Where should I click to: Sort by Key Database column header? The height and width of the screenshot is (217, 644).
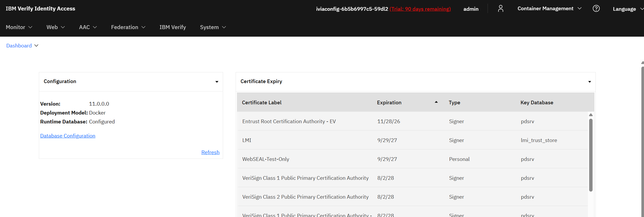(x=537, y=102)
